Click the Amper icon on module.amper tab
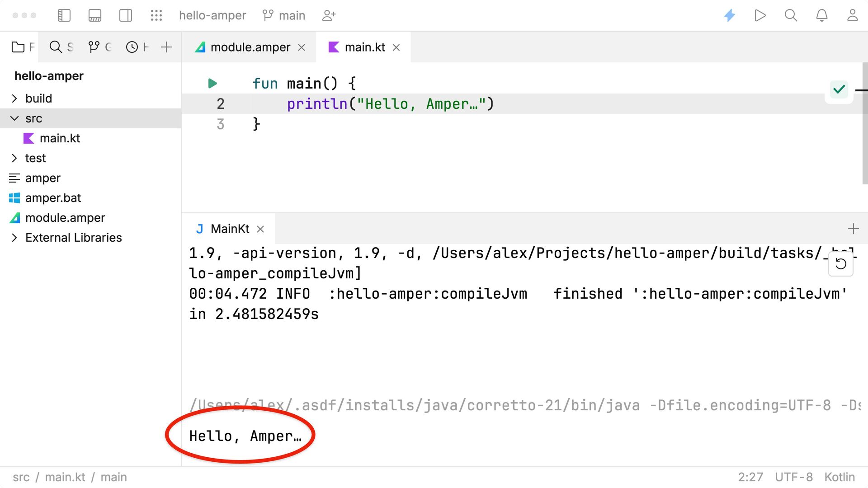The image size is (868, 488). [x=200, y=47]
